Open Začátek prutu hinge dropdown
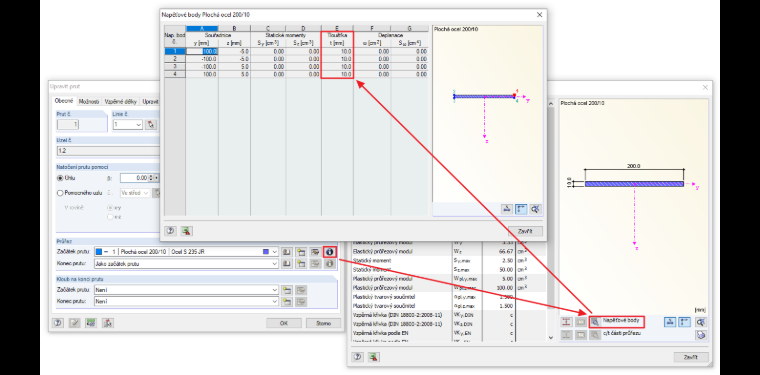Screen dimensions: 760x375 pyautogui.click(x=274, y=290)
